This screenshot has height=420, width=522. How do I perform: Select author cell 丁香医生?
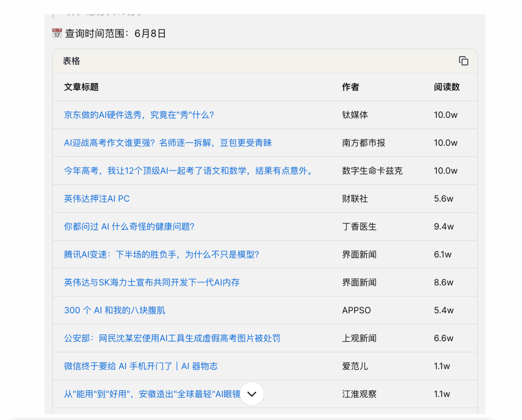[x=359, y=227]
